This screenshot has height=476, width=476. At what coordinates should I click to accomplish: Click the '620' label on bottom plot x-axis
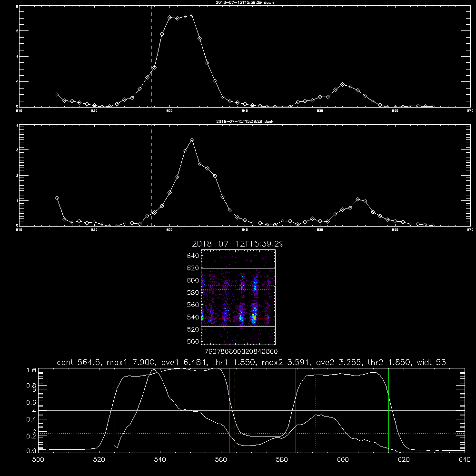click(404, 460)
